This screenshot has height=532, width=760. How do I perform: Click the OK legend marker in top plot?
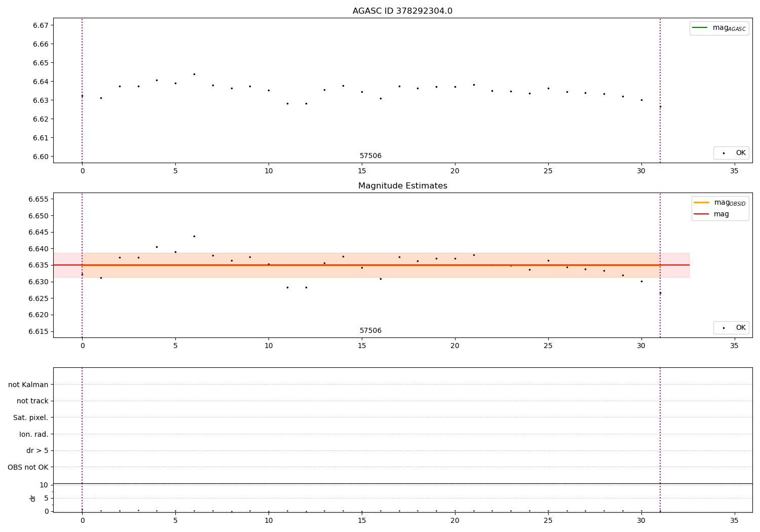[724, 153]
